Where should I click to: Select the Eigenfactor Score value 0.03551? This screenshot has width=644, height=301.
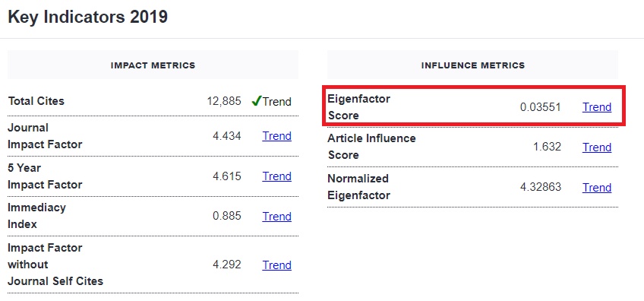(540, 107)
